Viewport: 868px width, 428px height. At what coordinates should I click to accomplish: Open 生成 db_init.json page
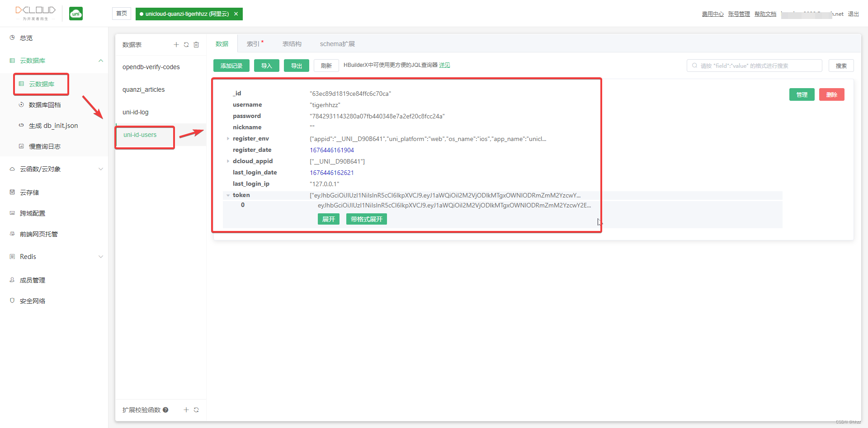click(x=54, y=126)
